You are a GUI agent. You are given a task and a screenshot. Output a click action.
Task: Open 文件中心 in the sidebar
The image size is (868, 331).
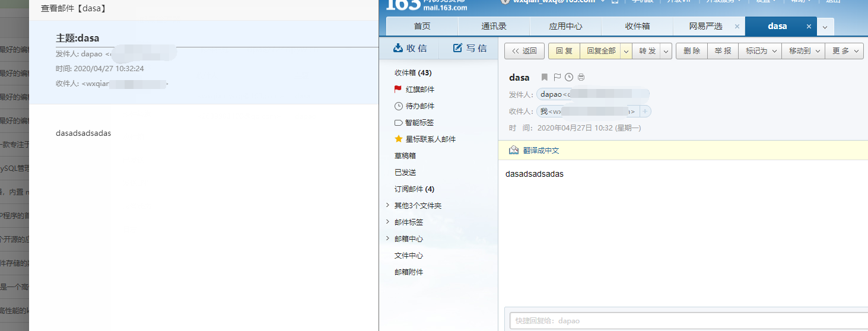pyautogui.click(x=409, y=255)
